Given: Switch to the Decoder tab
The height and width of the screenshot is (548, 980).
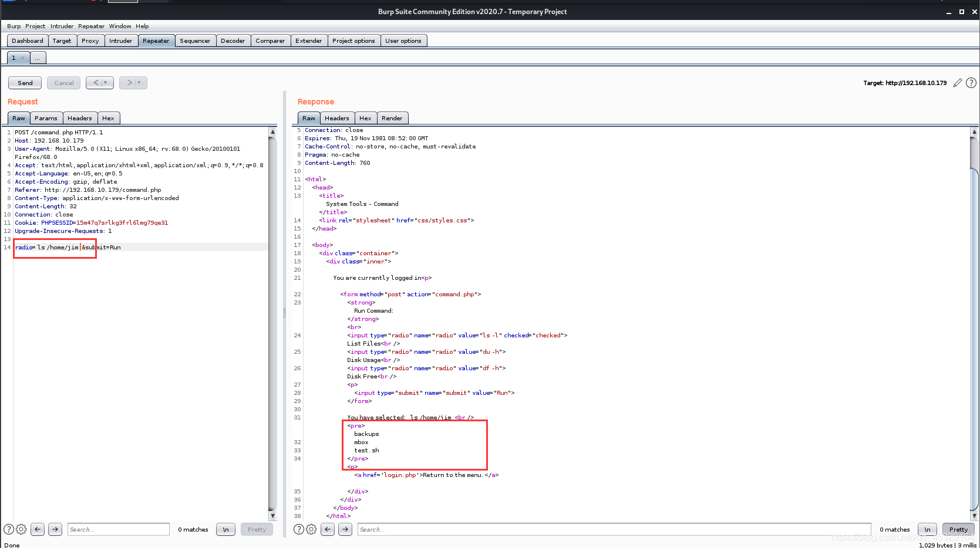Looking at the screenshot, I should tap(233, 40).
